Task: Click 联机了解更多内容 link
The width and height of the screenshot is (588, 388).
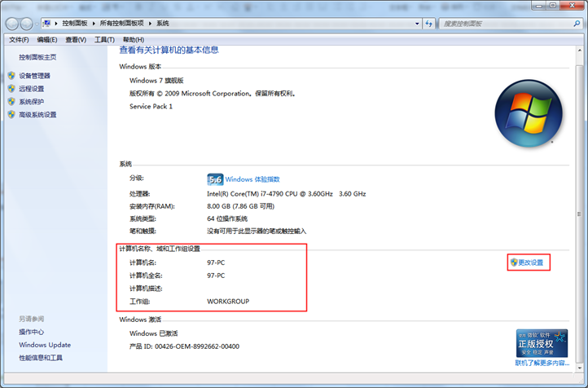Action: 542,363
